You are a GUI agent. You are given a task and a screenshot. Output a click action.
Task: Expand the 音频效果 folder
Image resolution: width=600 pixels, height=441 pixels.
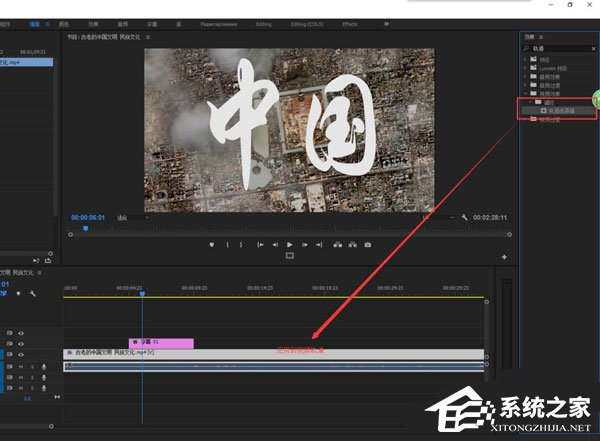[x=525, y=77]
